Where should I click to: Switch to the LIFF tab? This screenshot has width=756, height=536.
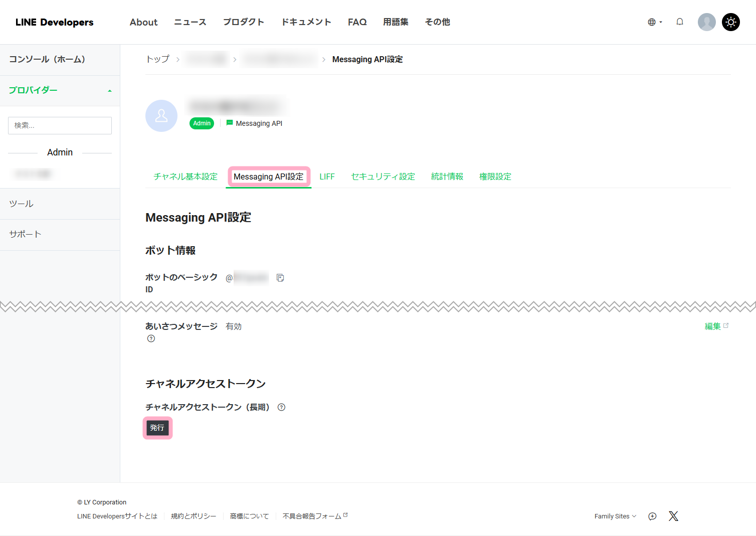[x=327, y=176]
